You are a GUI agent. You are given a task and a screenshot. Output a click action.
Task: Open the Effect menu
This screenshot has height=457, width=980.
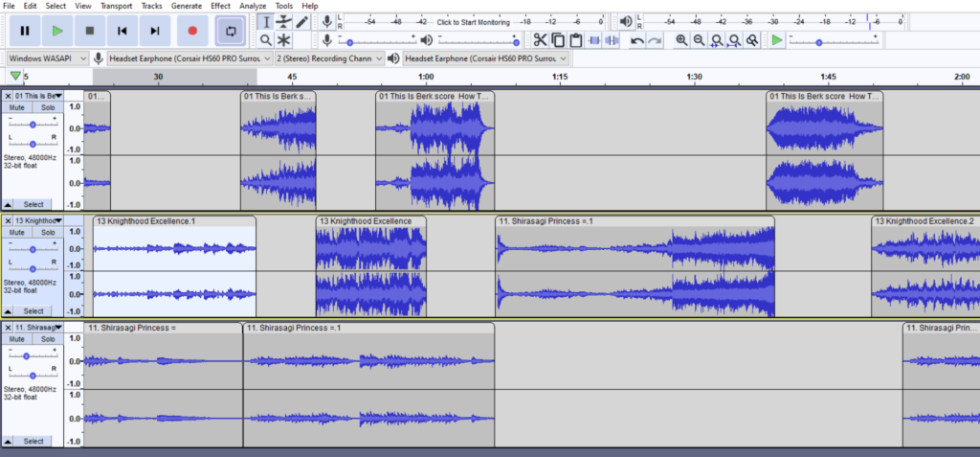221,6
